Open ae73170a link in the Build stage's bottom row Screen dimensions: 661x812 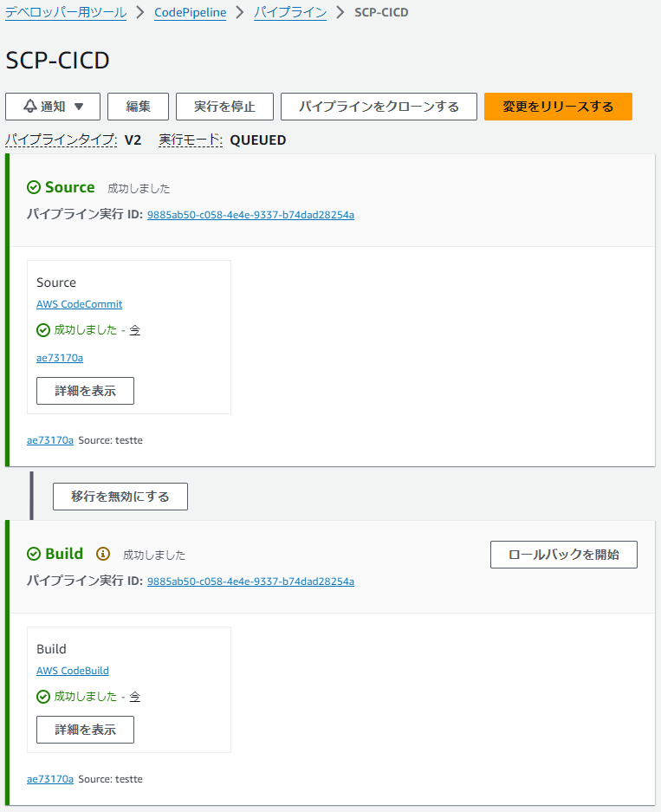(50, 779)
